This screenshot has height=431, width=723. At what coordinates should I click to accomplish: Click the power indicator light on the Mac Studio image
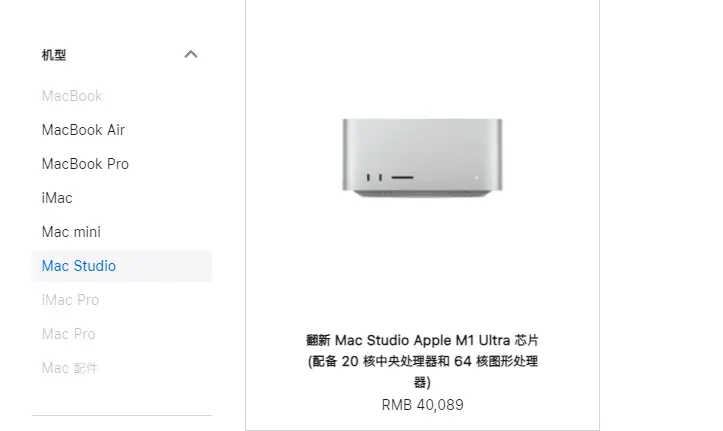[x=476, y=177]
